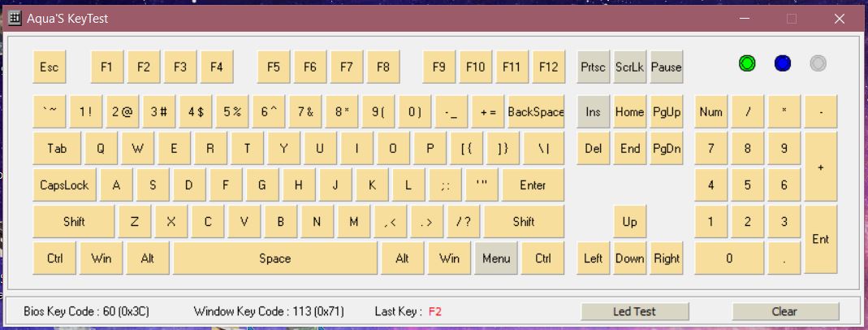
Task: Click the CapsLock key button
Action: [65, 185]
